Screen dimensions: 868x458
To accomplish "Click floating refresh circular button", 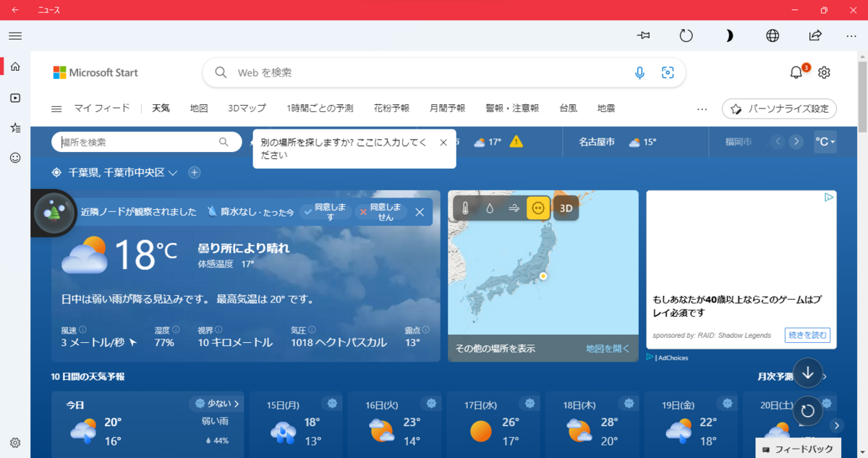I will point(808,412).
